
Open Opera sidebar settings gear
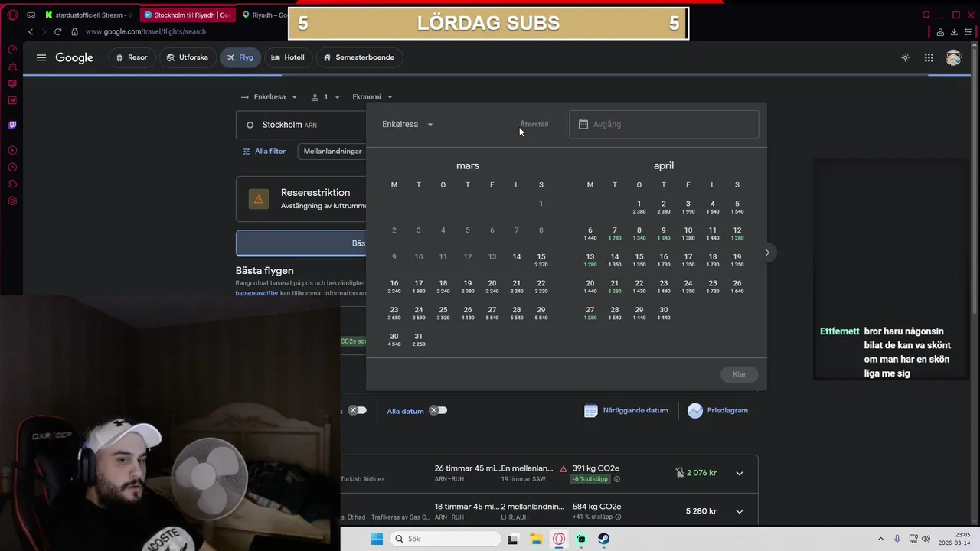pos(12,201)
